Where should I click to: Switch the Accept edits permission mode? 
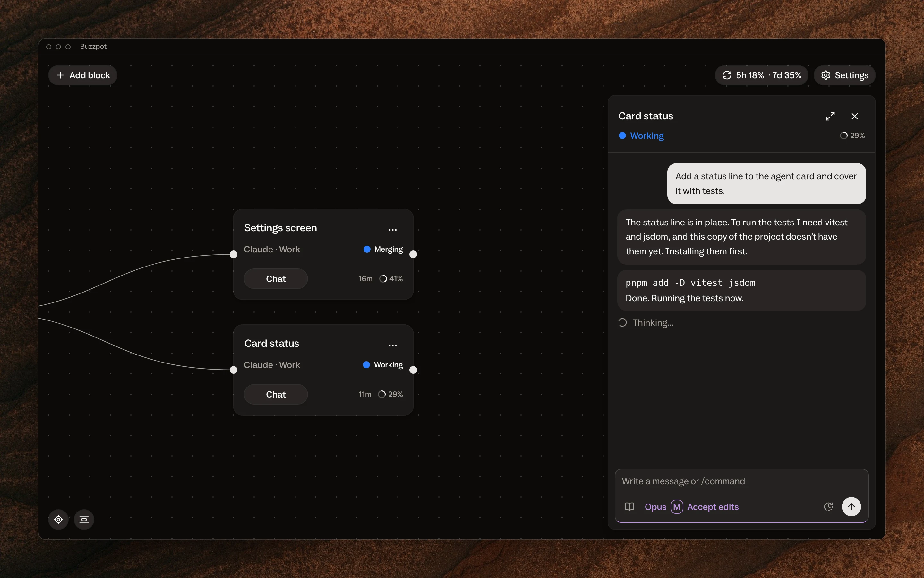point(713,506)
